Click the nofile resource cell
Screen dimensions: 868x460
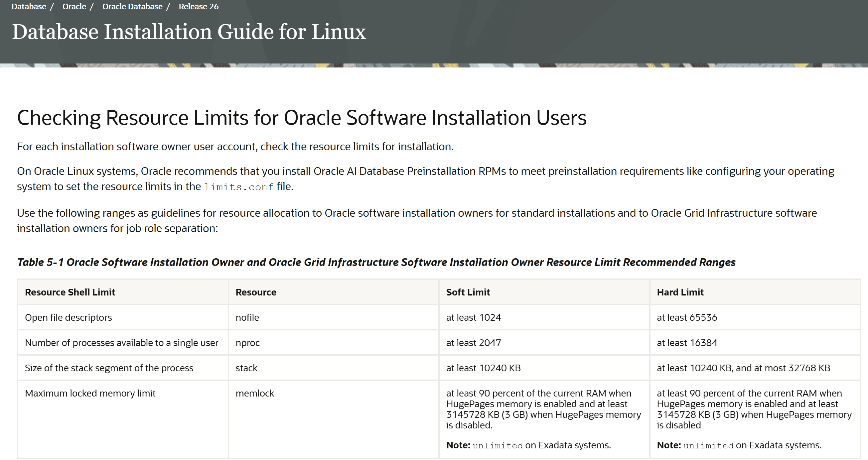(x=247, y=317)
